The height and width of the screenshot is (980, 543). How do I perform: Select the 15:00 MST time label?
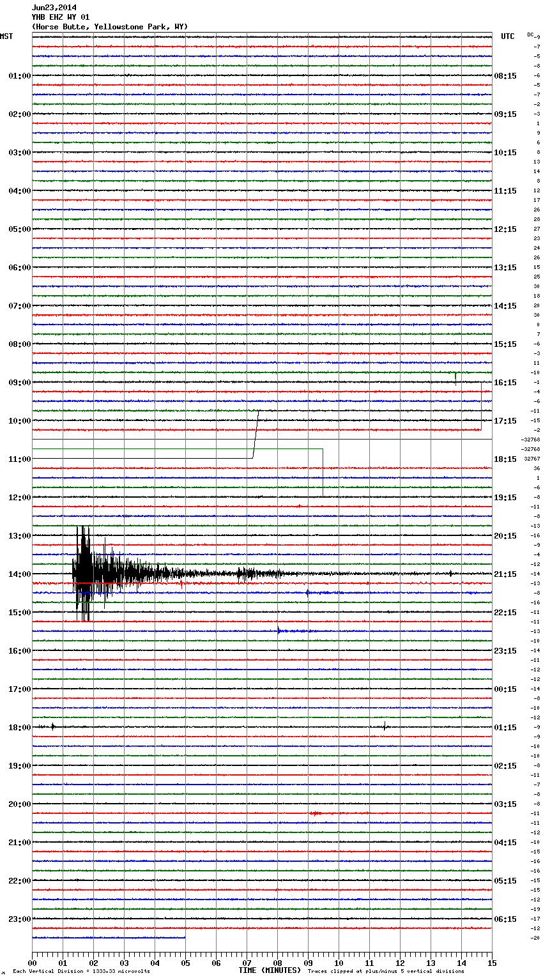(19, 613)
